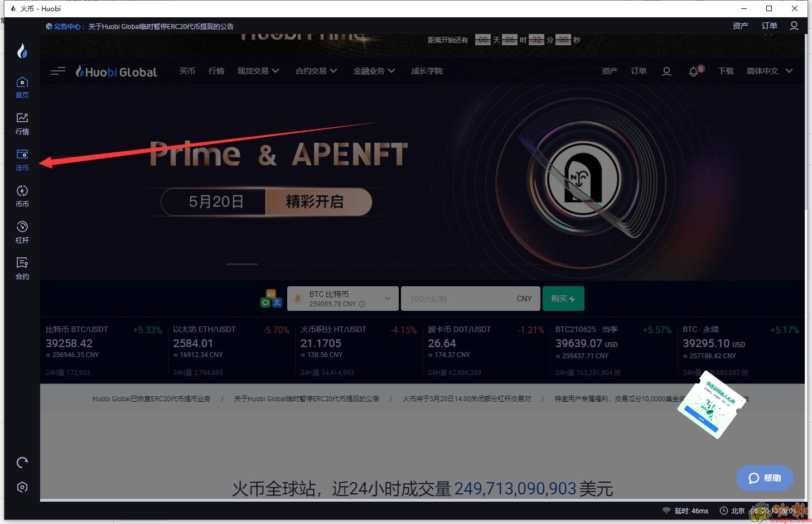
Task: Open 行情 market in the left sidebar
Action: [x=22, y=123]
